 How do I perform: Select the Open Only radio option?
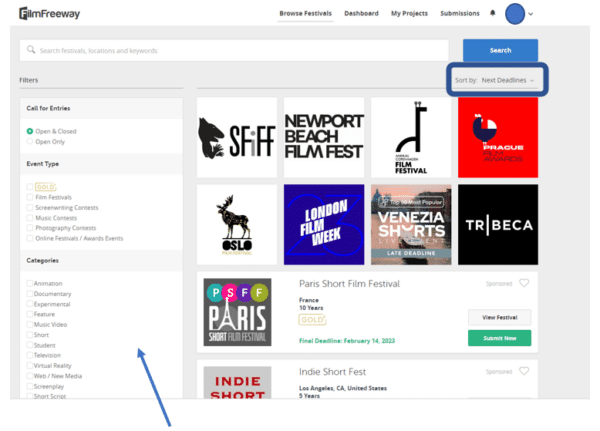tap(30, 142)
